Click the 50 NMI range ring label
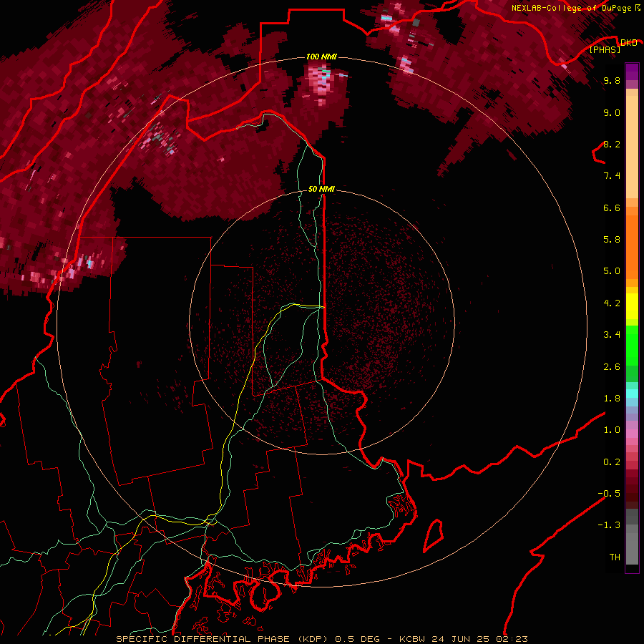 321,189
